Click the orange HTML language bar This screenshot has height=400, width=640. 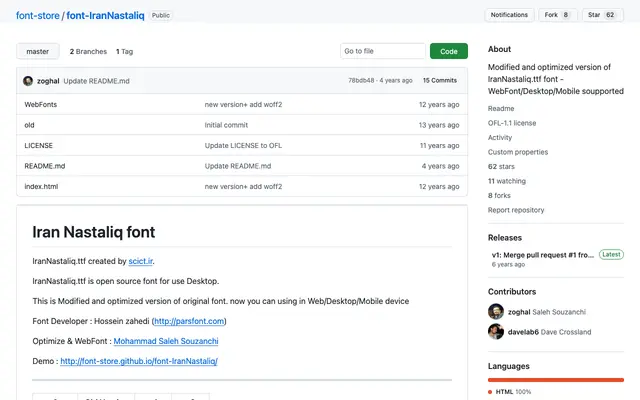[556, 380]
